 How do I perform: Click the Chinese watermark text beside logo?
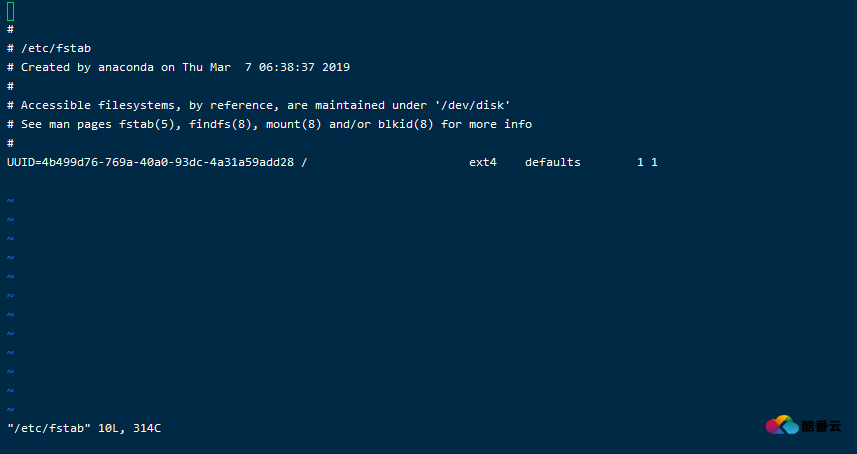tap(821, 427)
